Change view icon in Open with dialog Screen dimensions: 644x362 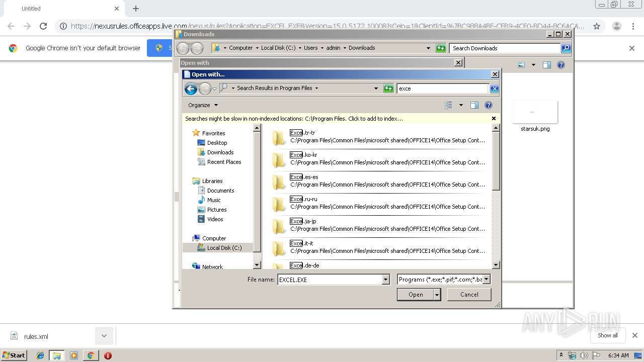coord(448,105)
